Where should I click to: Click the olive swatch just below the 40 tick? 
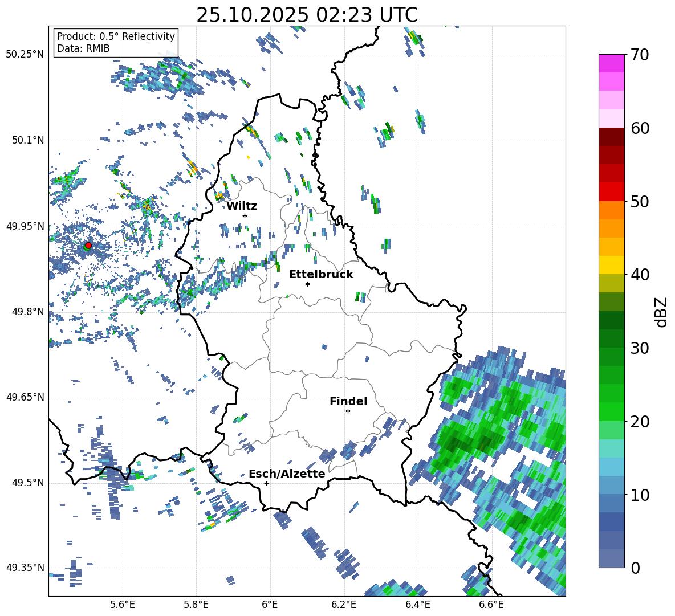[611, 283]
